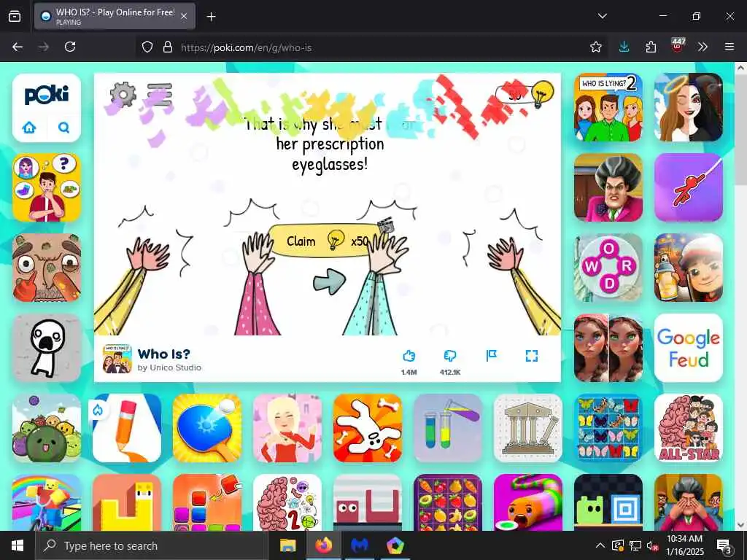Open the fruit grid match game tile
Viewport: 747px width, 560px height.
[448, 502]
